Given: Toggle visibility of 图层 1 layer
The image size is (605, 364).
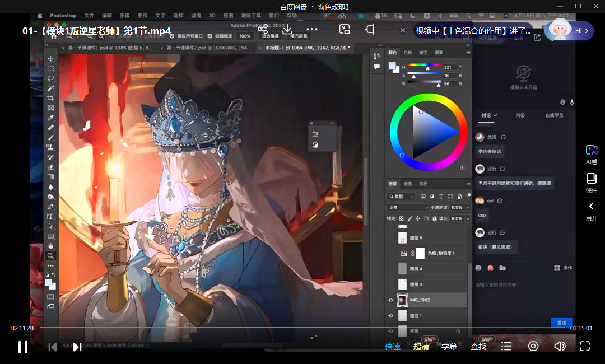Looking at the screenshot, I should pos(390,315).
